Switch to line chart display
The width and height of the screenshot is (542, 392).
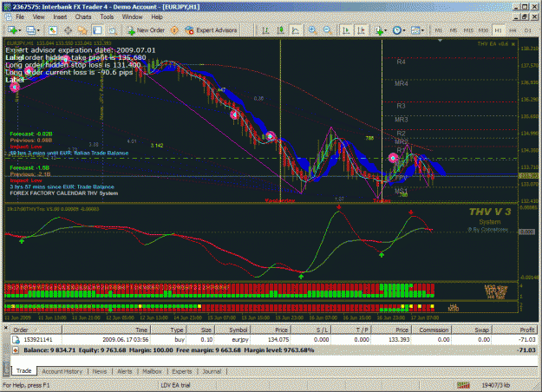point(296,30)
